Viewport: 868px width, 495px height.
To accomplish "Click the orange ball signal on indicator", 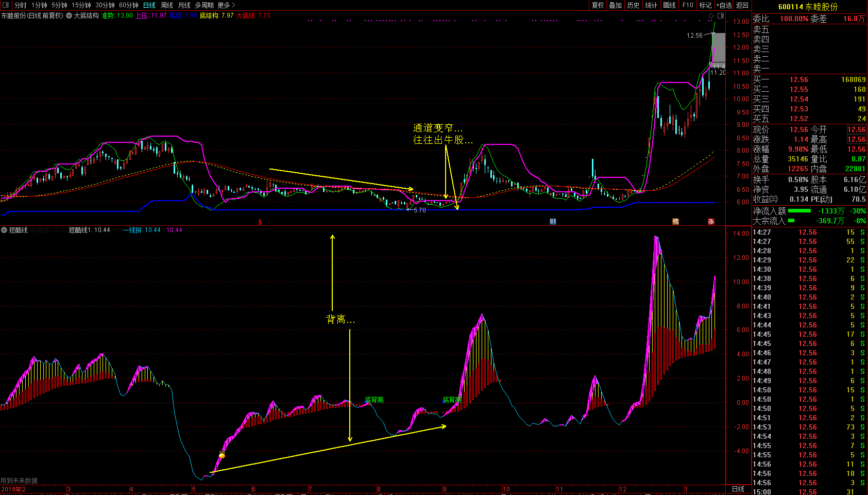I will [x=222, y=455].
